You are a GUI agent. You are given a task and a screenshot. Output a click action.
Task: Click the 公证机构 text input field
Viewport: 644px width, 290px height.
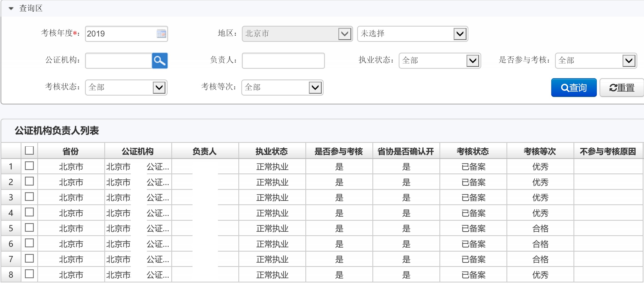[119, 61]
